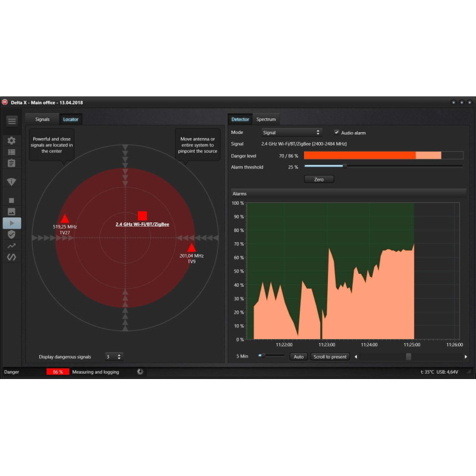Viewport: 476px width, 476px height.
Task: Open the clipboard report icon
Action: pyautogui.click(x=11, y=163)
